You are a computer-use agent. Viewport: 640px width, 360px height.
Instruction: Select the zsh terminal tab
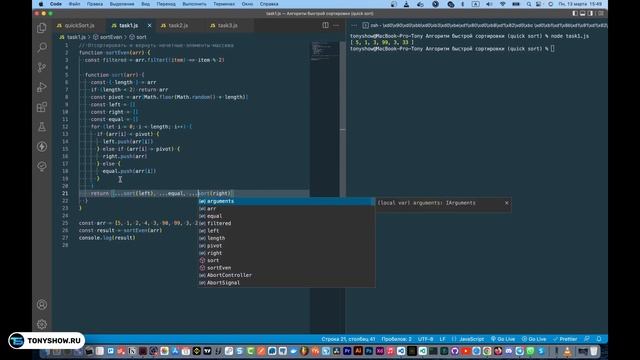click(484, 25)
